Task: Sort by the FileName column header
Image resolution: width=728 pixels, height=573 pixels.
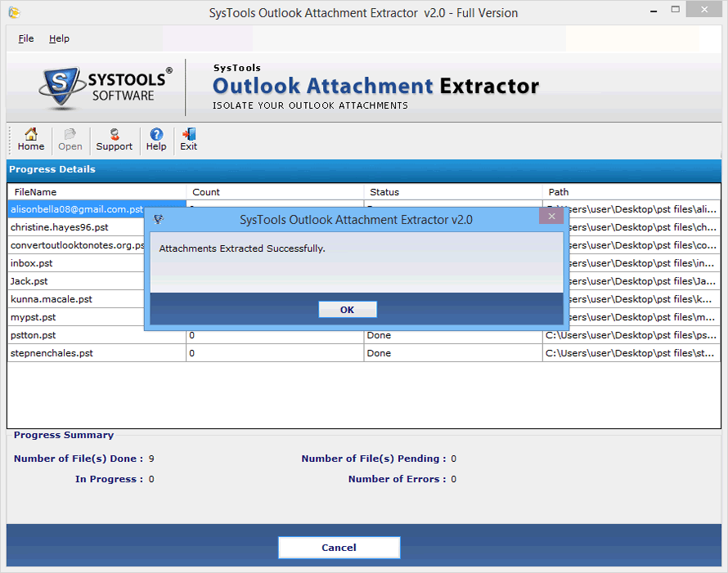Action: point(97,192)
